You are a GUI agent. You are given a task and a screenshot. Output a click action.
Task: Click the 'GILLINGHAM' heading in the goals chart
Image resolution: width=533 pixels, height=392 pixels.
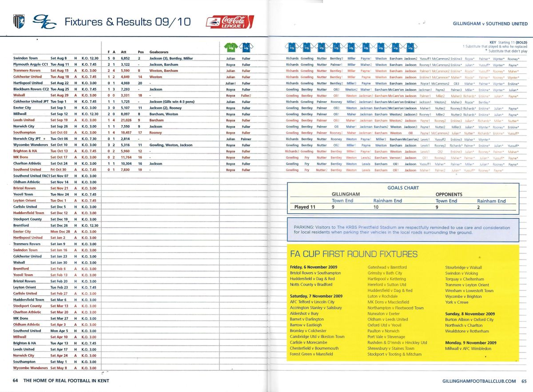click(346, 194)
